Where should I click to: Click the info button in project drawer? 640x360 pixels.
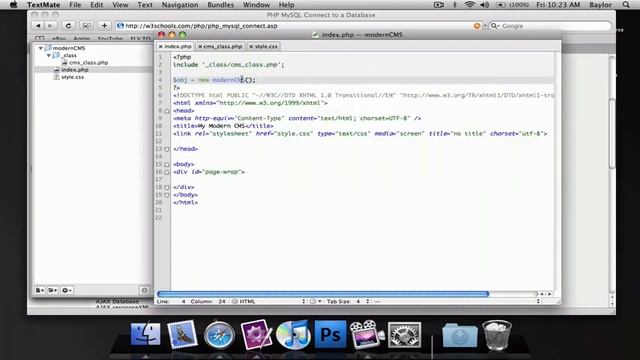[x=144, y=290]
